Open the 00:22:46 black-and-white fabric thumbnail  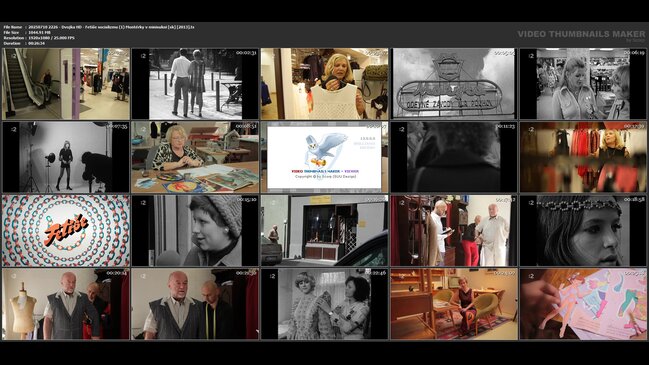click(324, 304)
